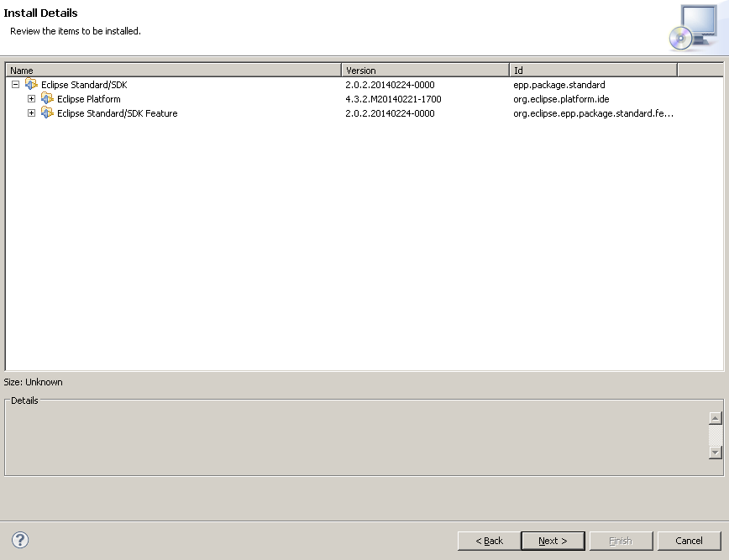This screenshot has height=560, width=729.
Task: Open the help question mark icon
Action: click(20, 540)
